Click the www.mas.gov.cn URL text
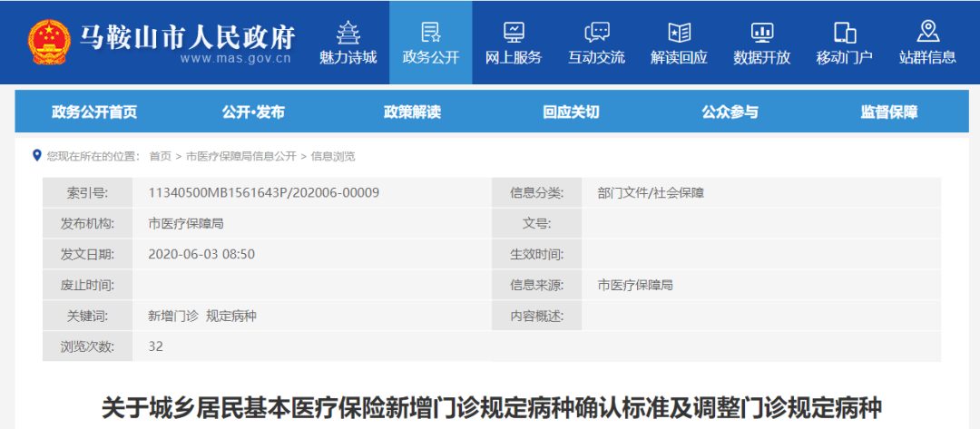980x429 pixels. point(236,59)
